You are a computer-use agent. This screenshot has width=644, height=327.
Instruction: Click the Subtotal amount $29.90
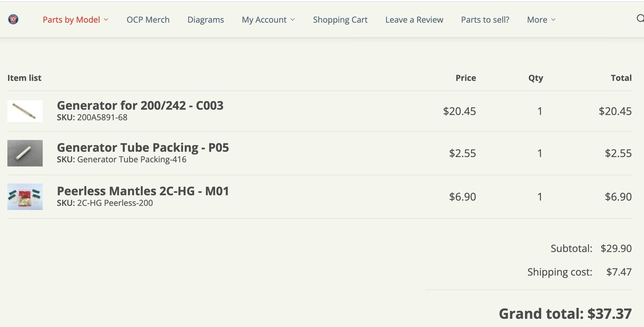click(x=617, y=248)
